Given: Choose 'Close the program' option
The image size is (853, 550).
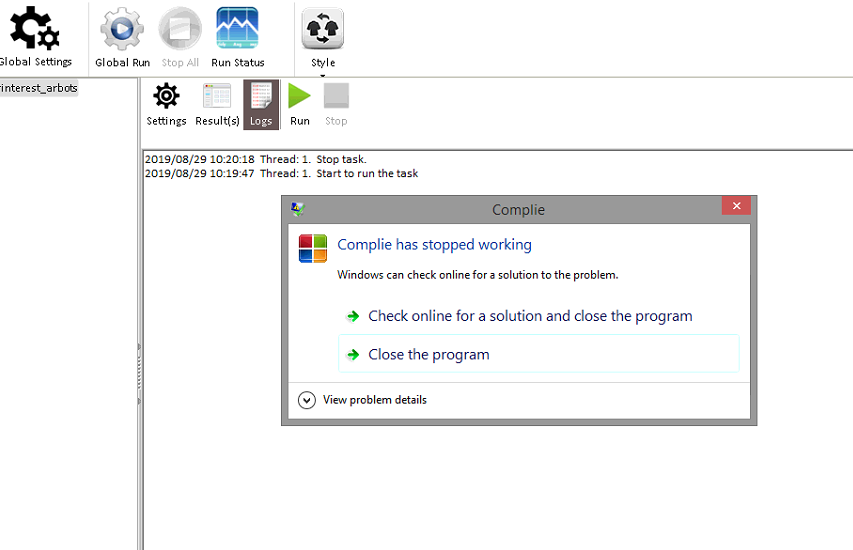Looking at the screenshot, I should [429, 354].
